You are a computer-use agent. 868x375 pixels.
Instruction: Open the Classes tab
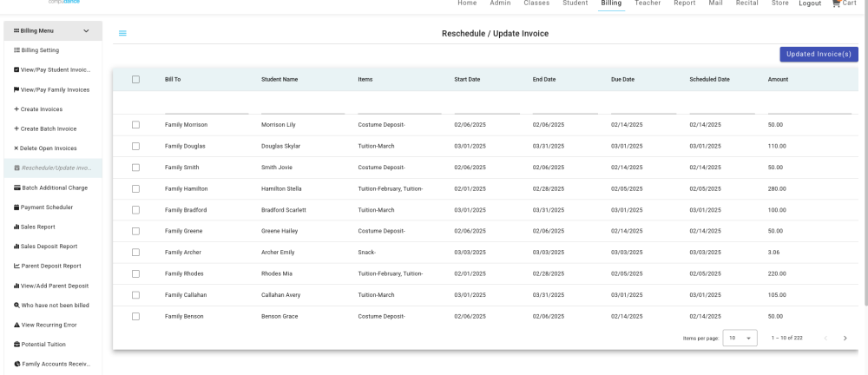pyautogui.click(x=536, y=3)
